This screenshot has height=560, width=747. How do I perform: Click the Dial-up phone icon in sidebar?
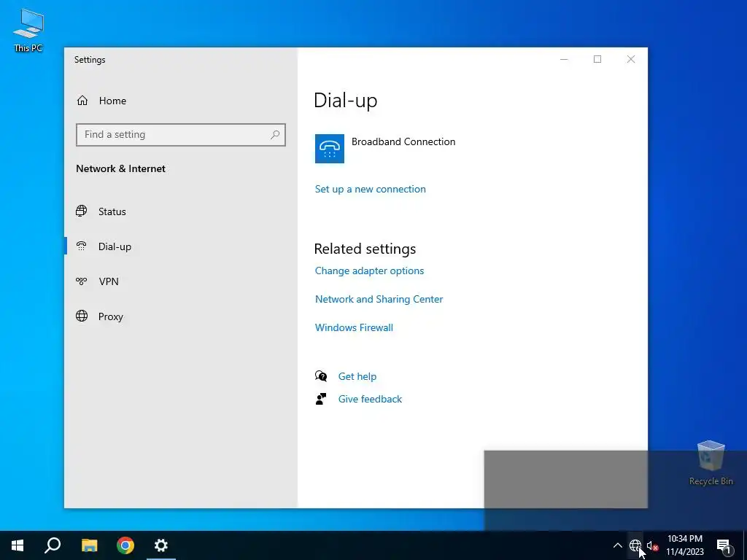pos(82,246)
